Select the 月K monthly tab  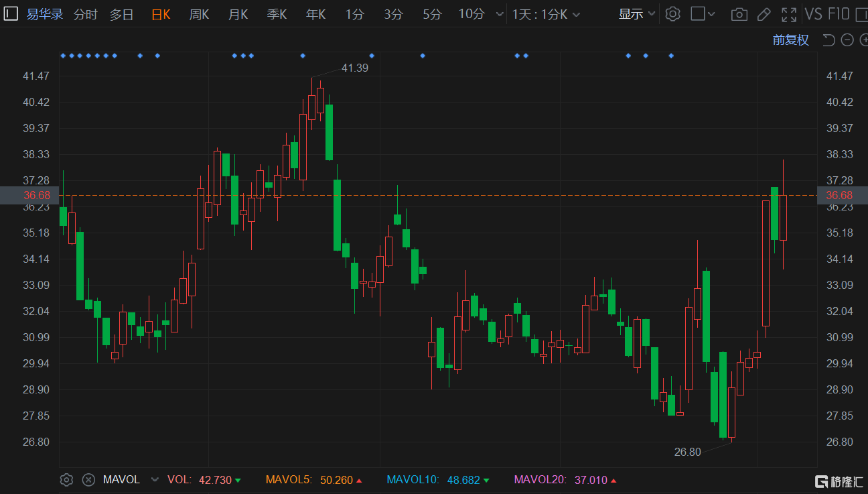click(x=238, y=14)
